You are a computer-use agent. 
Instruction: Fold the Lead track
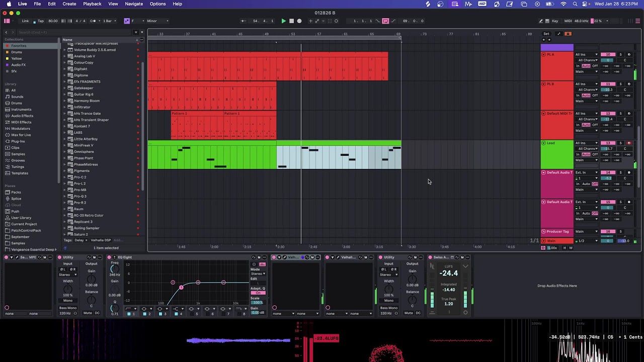(543, 143)
